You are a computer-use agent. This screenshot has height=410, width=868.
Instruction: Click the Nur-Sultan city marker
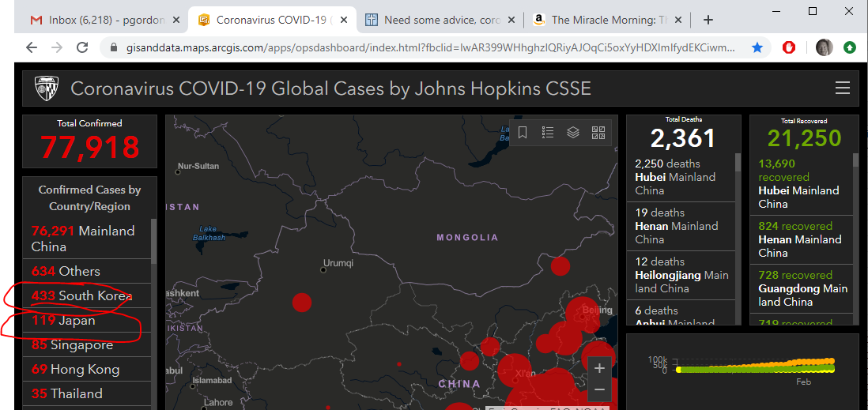coord(178,172)
